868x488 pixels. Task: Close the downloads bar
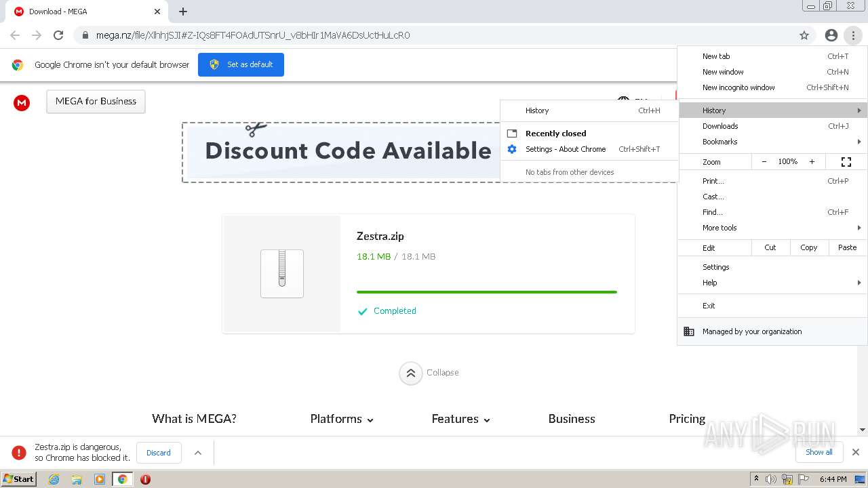(x=856, y=452)
